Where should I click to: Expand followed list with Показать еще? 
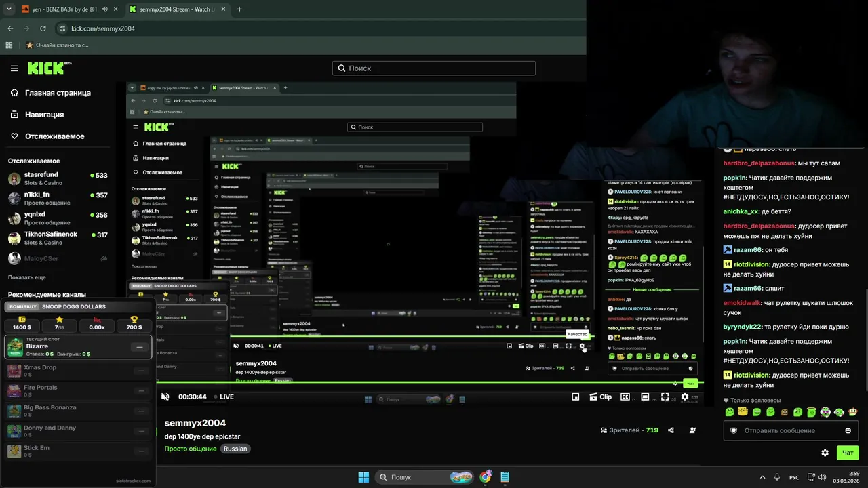click(27, 277)
